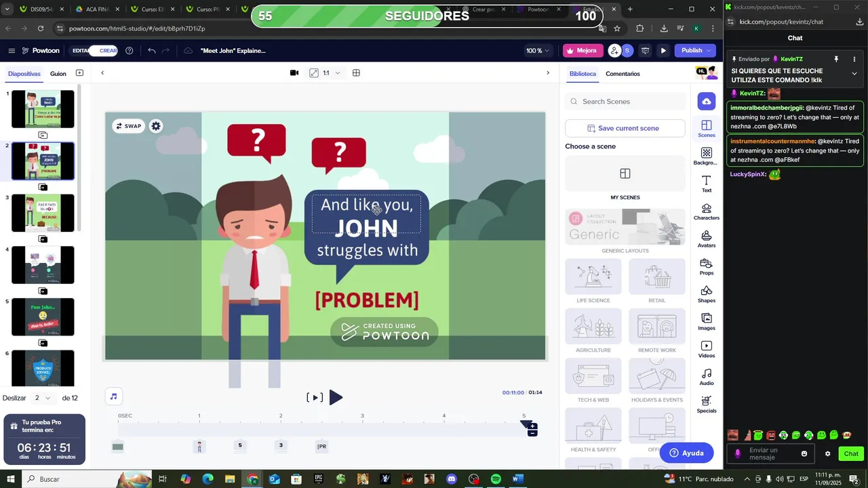
Task: Switch to the Diapositivas tab
Action: (24, 74)
